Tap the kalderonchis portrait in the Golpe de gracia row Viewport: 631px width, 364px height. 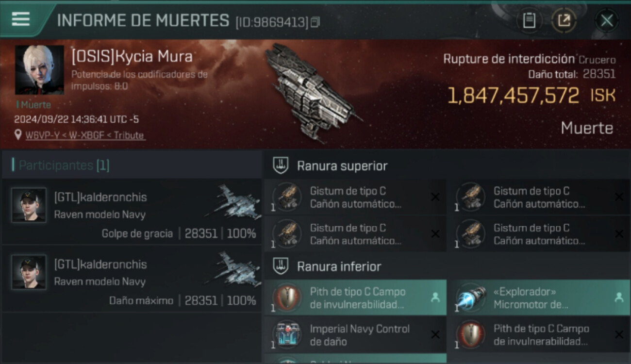[x=29, y=205]
